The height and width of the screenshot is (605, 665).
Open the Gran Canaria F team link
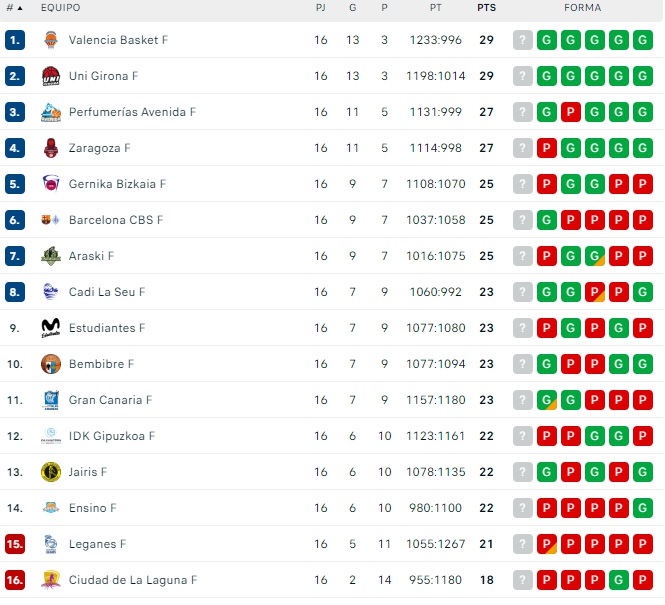(x=110, y=400)
